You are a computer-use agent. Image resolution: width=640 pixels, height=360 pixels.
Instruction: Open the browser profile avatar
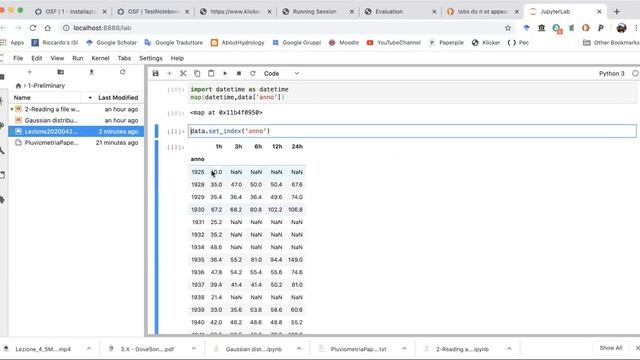coord(621,28)
